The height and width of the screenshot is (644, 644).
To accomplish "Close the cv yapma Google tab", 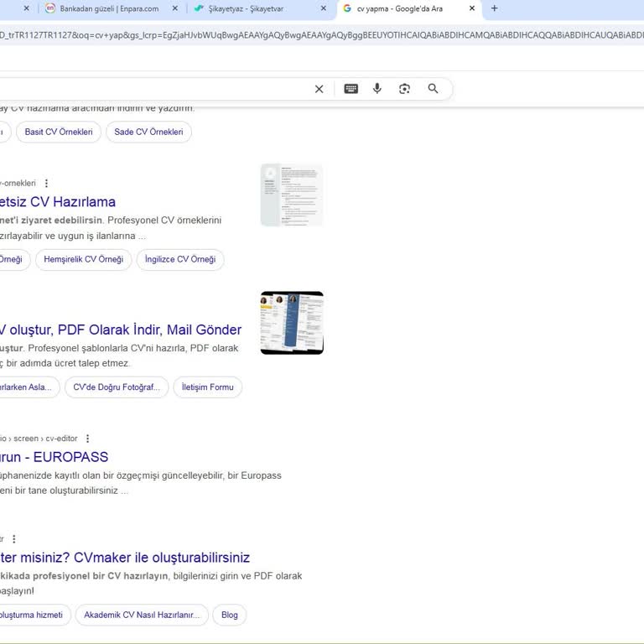I will (x=472, y=8).
